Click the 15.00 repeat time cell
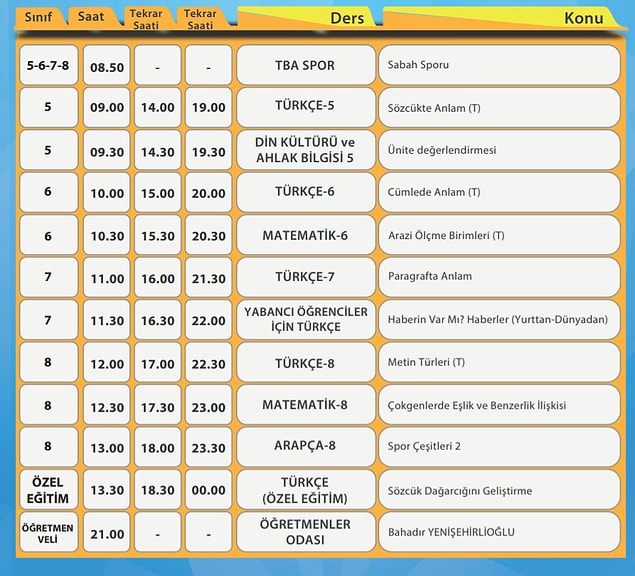This screenshot has height=576, width=635. pyautogui.click(x=158, y=192)
